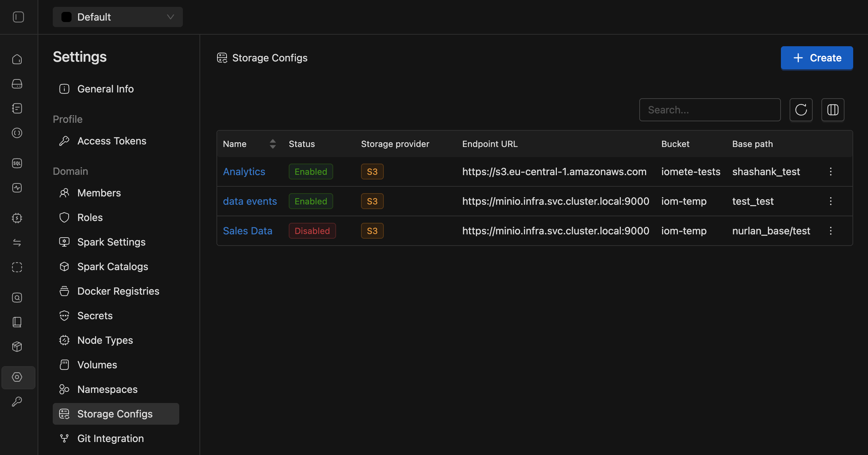Open the activity monitor icon in left rail
The image size is (868, 455).
(17, 188)
